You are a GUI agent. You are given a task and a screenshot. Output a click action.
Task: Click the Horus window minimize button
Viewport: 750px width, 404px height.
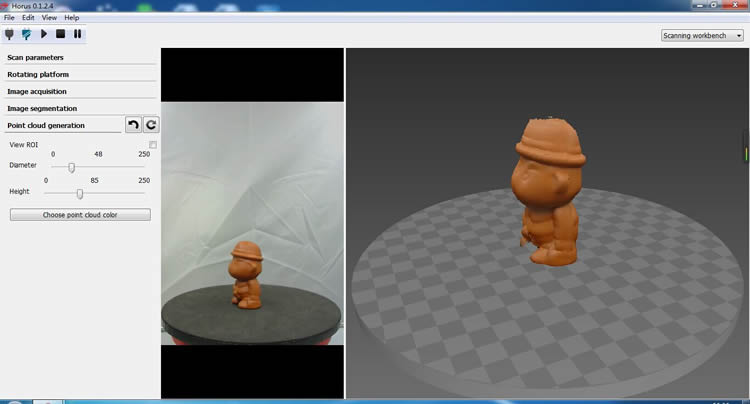[700, 5]
